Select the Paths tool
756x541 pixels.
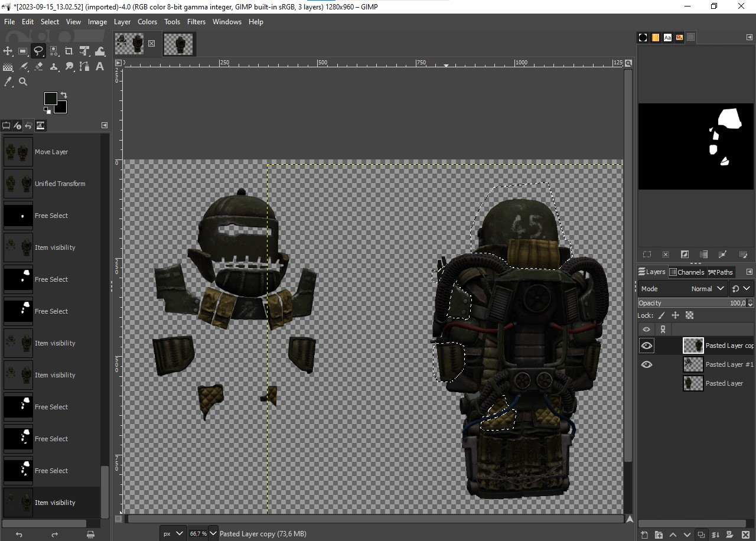(84, 67)
